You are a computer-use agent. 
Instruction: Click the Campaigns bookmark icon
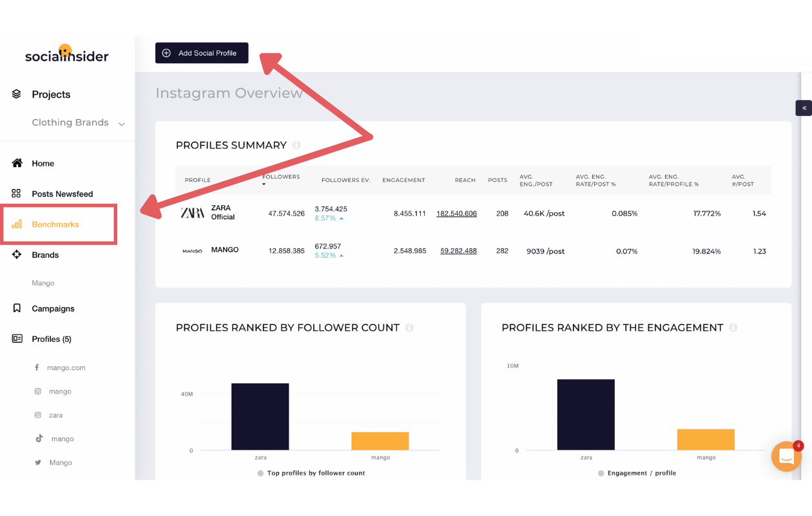[17, 308]
